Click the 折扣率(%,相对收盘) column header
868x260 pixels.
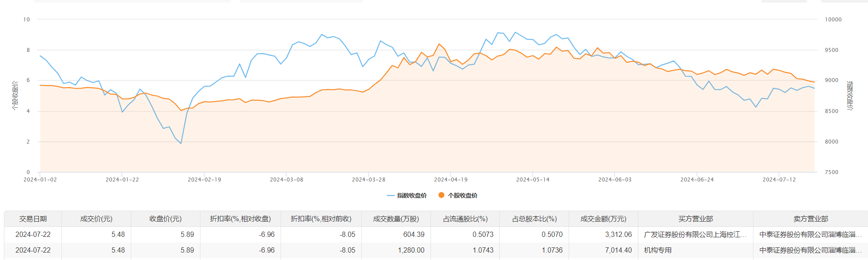click(241, 219)
